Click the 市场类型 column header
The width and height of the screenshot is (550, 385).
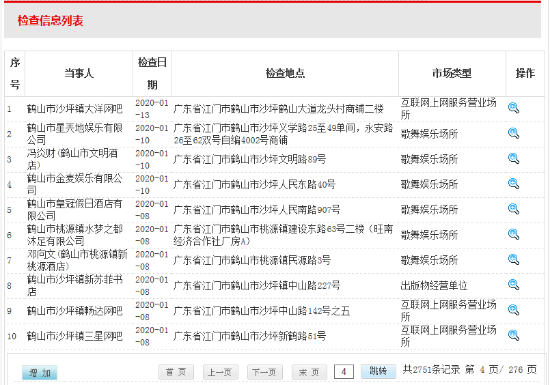point(452,73)
